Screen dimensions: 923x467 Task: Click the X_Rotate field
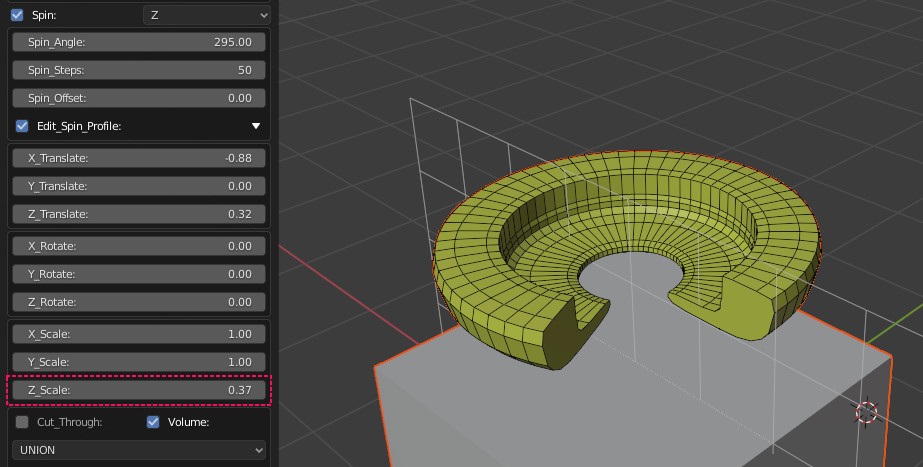coord(139,246)
